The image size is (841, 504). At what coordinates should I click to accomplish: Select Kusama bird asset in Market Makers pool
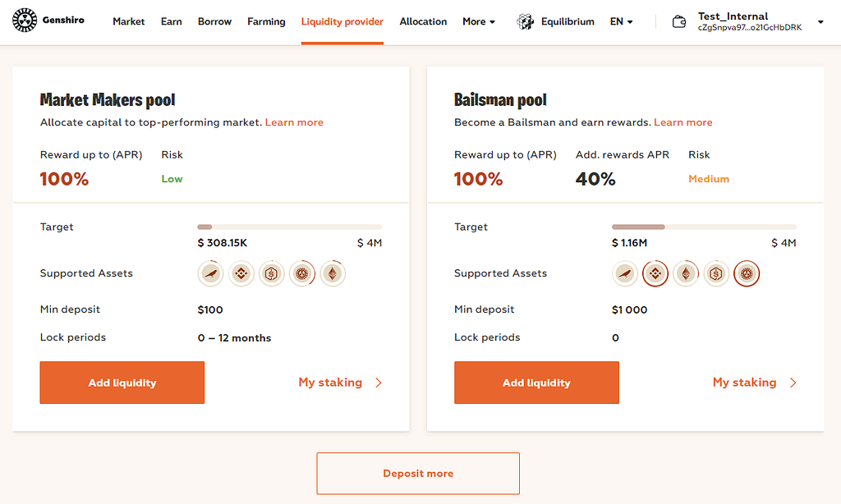211,273
